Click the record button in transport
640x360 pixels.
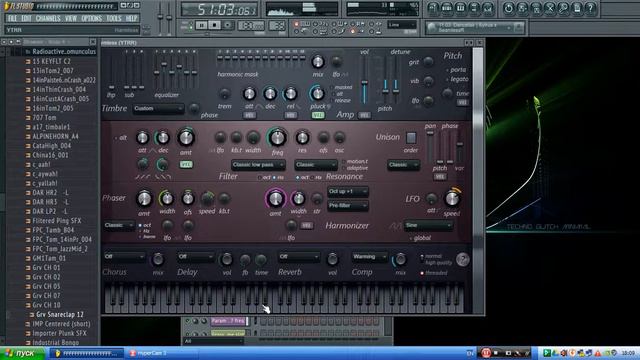[x=228, y=26]
